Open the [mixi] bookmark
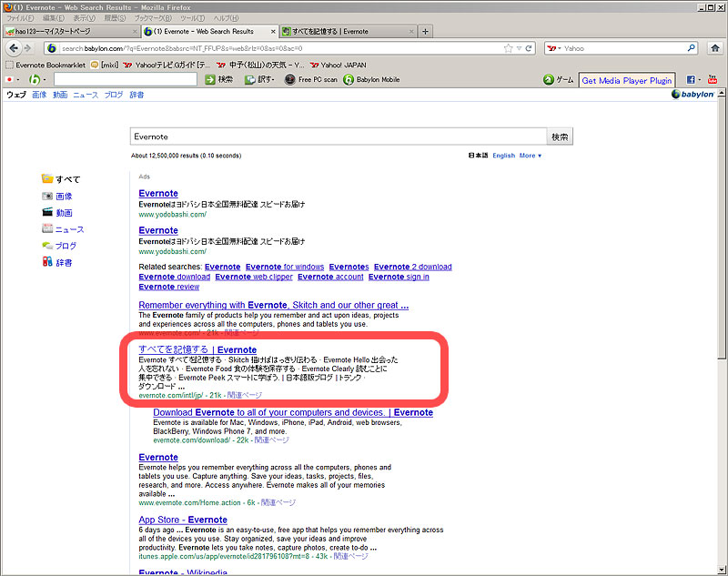Image resolution: width=728 pixels, height=576 pixels. 105,65
